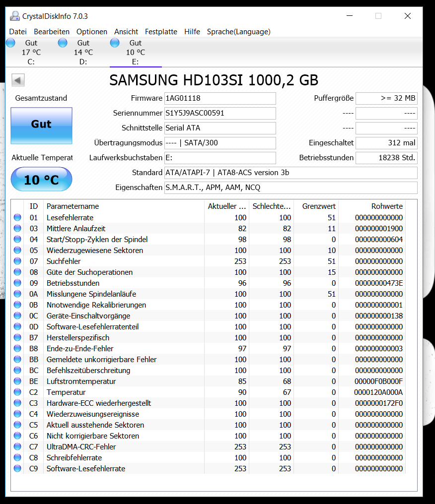Click status orb for row C9 Software-Lesefehlerrate
This screenshot has width=435, height=504.
[17, 469]
